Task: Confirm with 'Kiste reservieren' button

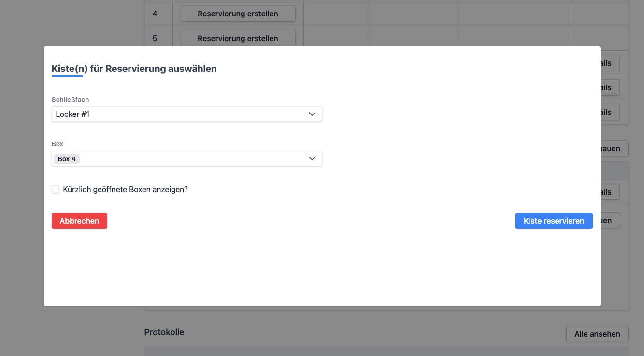Action: pos(554,221)
